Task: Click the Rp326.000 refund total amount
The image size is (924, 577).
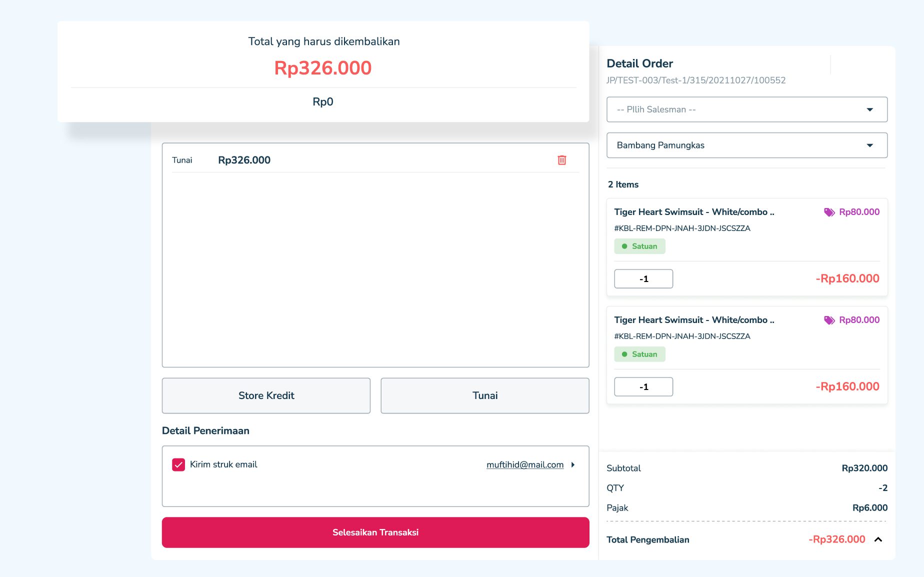Action: [322, 68]
